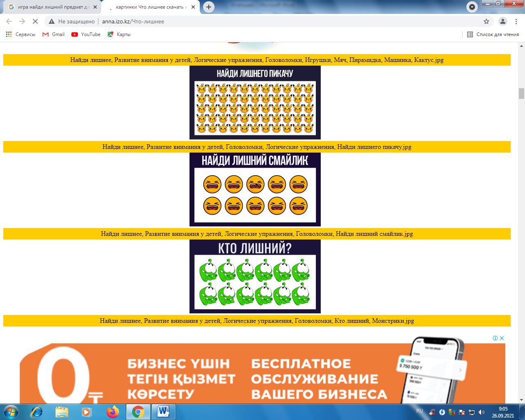Open the media player taskbar icon
The width and height of the screenshot is (525, 420).
pyautogui.click(x=87, y=412)
